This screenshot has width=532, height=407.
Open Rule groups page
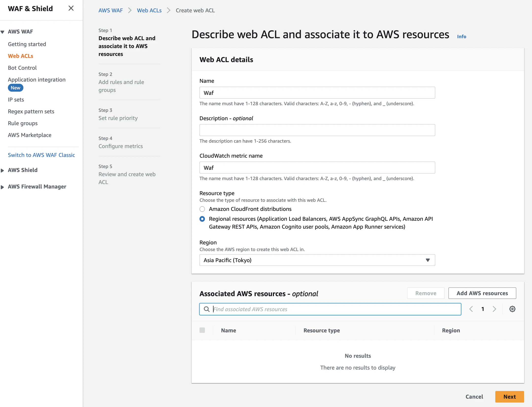click(x=23, y=123)
